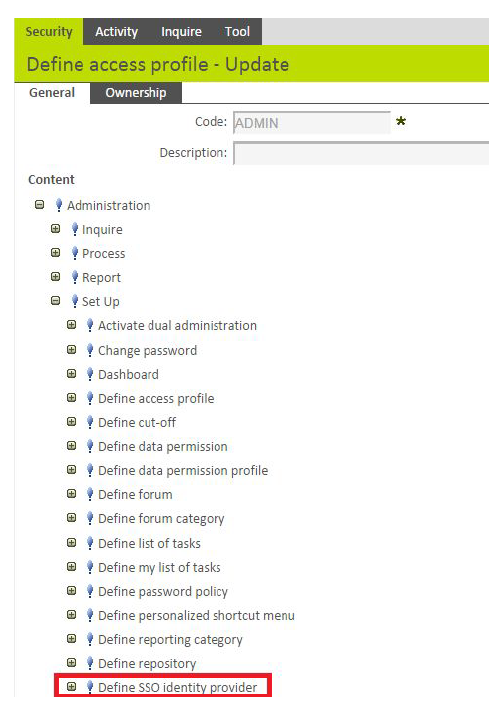The height and width of the screenshot is (708, 502).
Task: Collapse the Set Up tree node
Action: coord(56,301)
